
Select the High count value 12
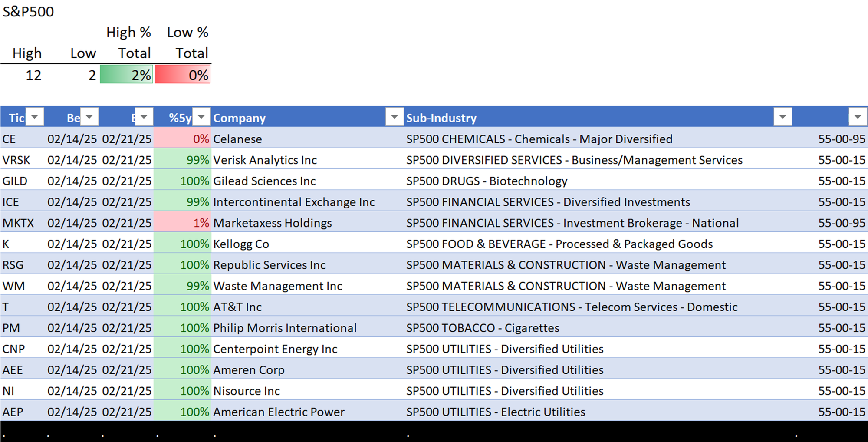tap(33, 75)
